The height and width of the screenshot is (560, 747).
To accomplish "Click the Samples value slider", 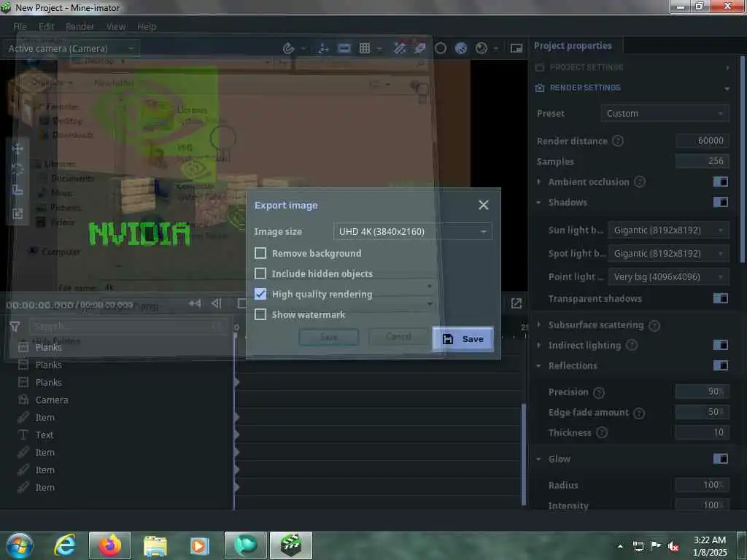I will [703, 161].
